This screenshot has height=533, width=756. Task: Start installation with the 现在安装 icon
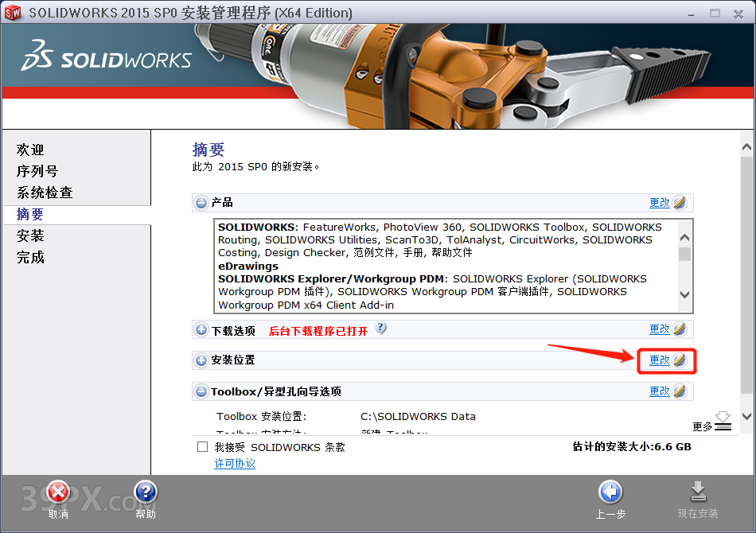699,492
